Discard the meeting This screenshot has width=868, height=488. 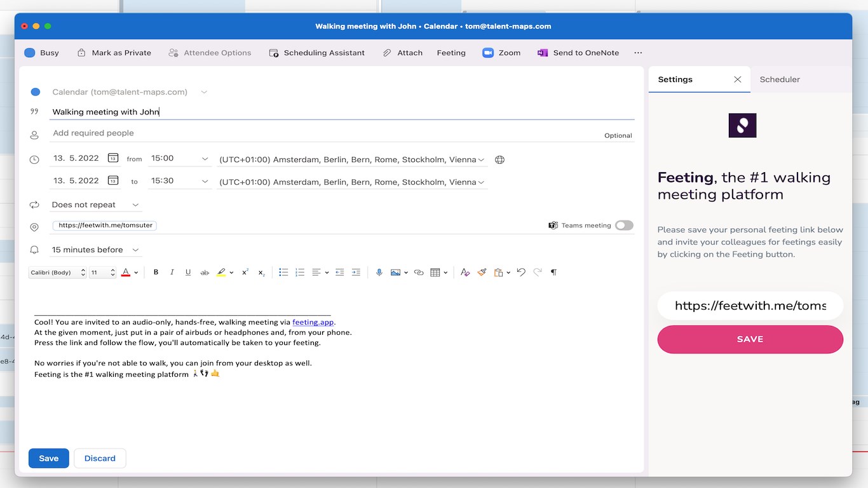(100, 458)
